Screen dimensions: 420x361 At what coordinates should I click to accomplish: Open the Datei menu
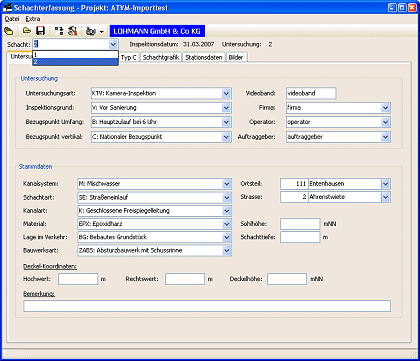tap(12, 19)
